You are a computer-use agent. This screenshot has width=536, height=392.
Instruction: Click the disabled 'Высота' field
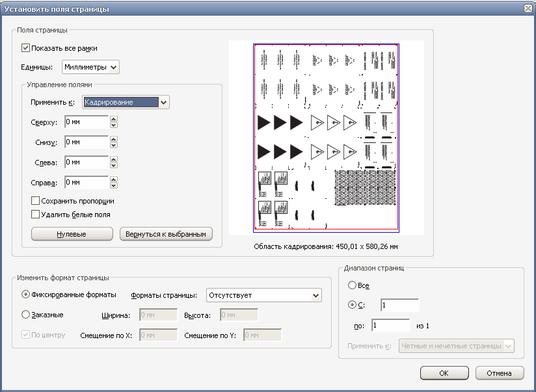239,315
